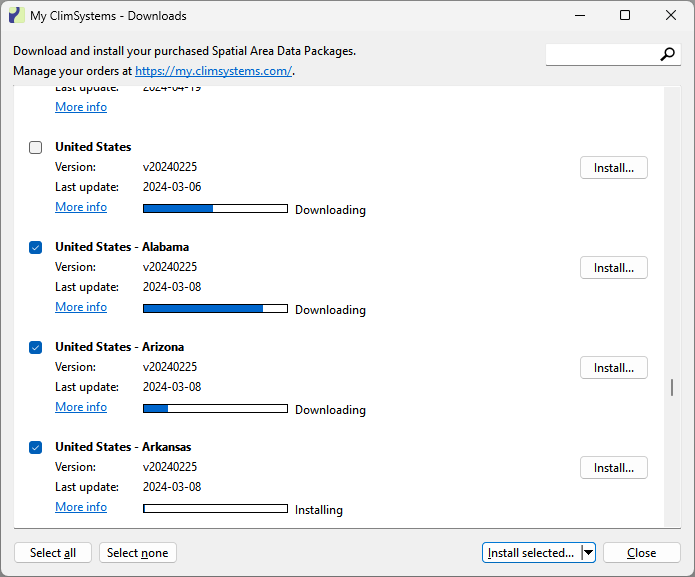
Task: Click Install... for United States - Alabama
Action: point(613,268)
